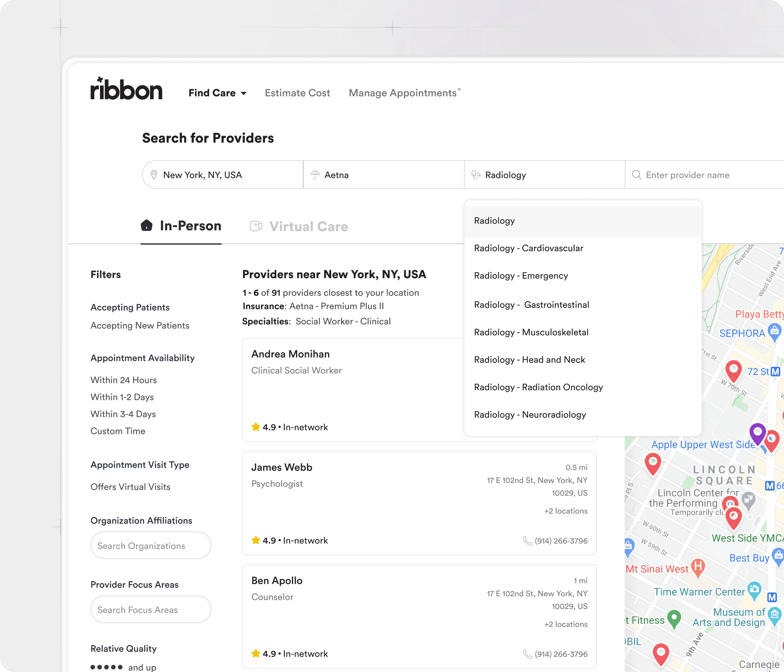The width and height of the screenshot is (784, 672).
Task: Click the In-Person house icon
Action: click(x=147, y=225)
